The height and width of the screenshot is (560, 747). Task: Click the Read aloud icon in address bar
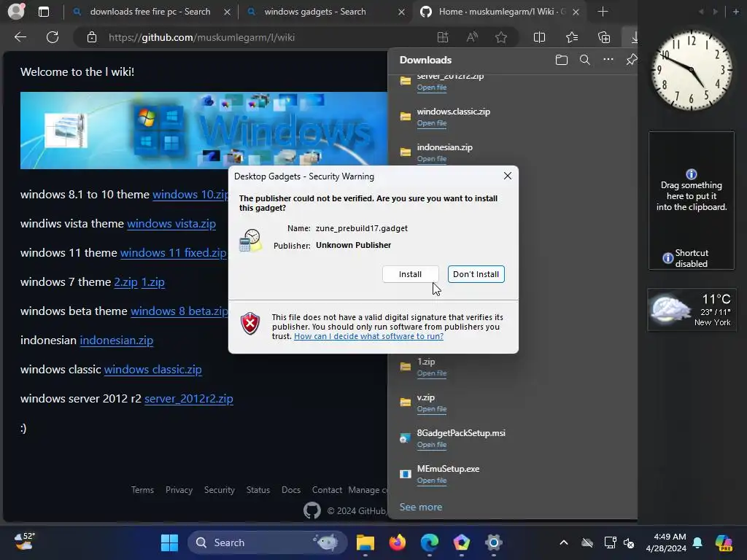point(472,37)
